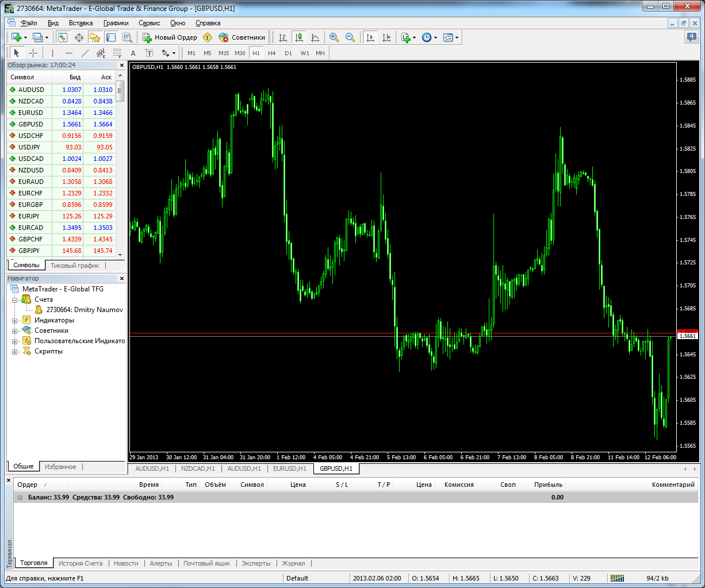The width and height of the screenshot is (705, 588).
Task: Switch to Избранное navigator tab
Action: (60, 467)
